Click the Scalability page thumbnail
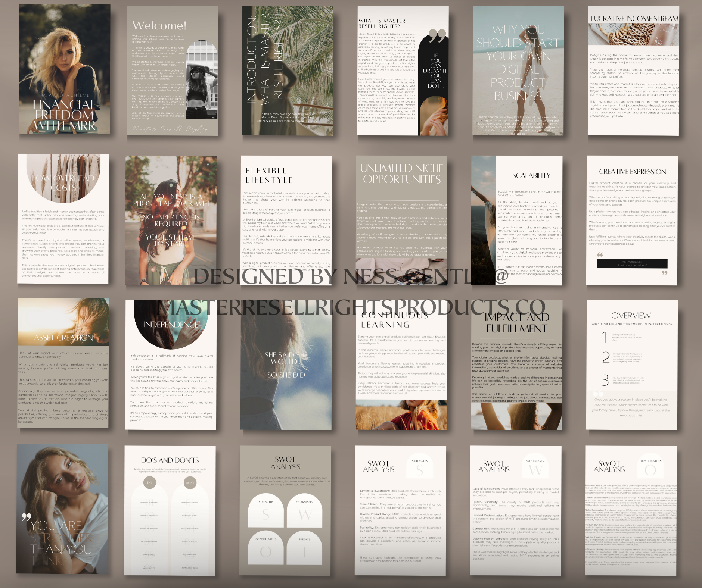The width and height of the screenshot is (702, 588). coord(517,220)
